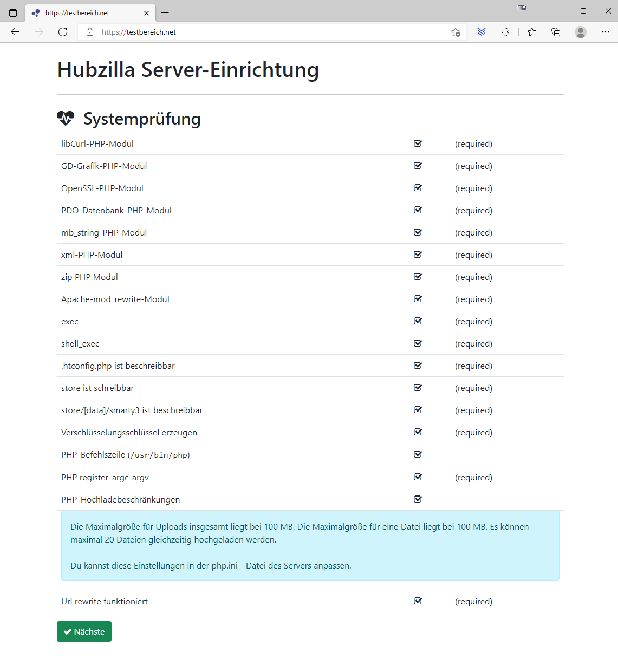Open the vertical tabs panel button
618x672 pixels.
tap(12, 12)
